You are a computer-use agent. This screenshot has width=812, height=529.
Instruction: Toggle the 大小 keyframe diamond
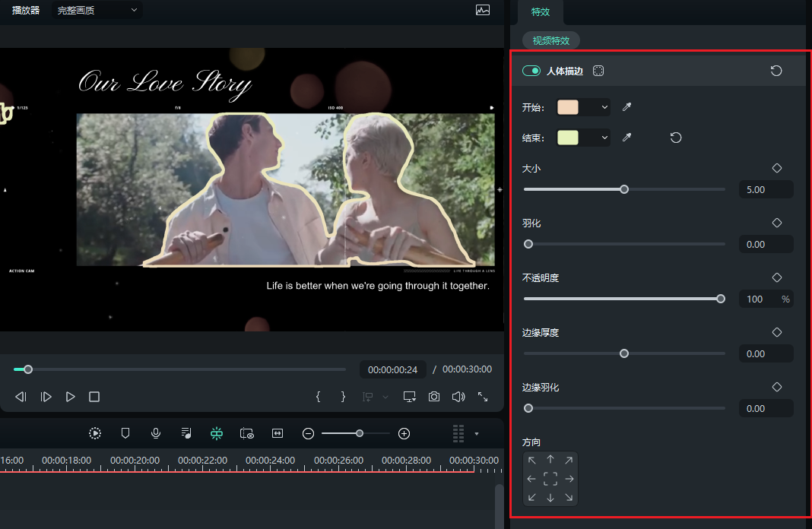pyautogui.click(x=776, y=168)
